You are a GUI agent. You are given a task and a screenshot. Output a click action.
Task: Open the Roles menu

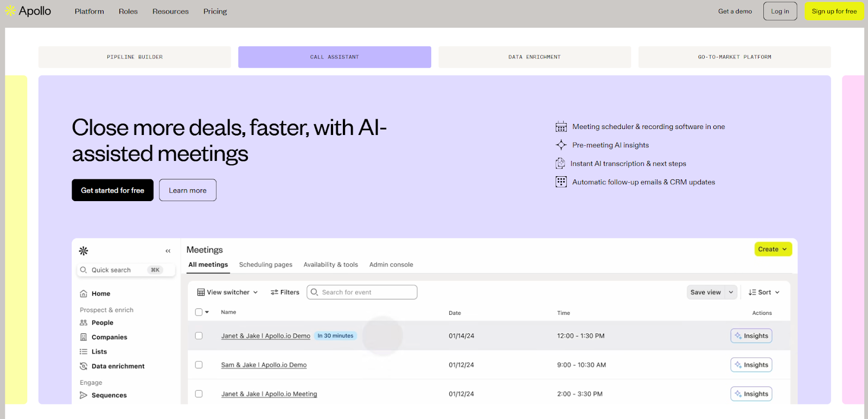(x=128, y=11)
